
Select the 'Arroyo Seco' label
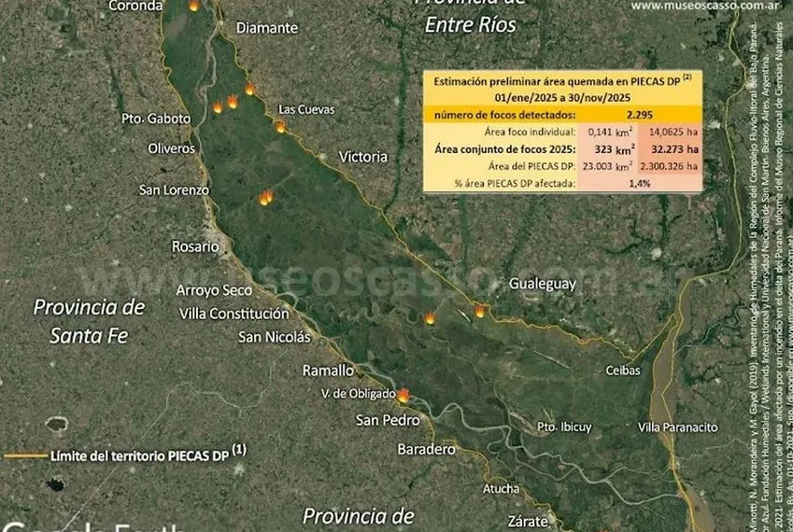coord(214,290)
